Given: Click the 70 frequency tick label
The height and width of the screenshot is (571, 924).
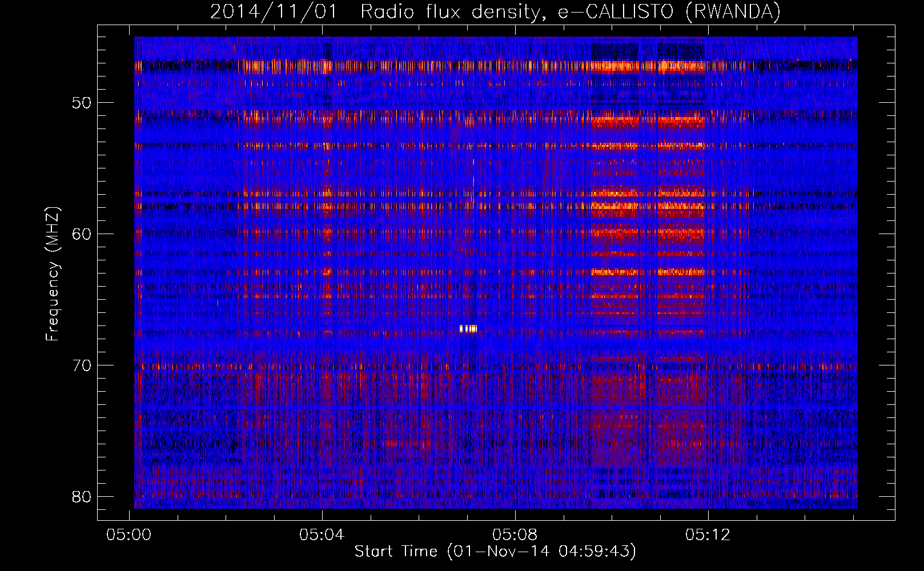Looking at the screenshot, I should [82, 365].
